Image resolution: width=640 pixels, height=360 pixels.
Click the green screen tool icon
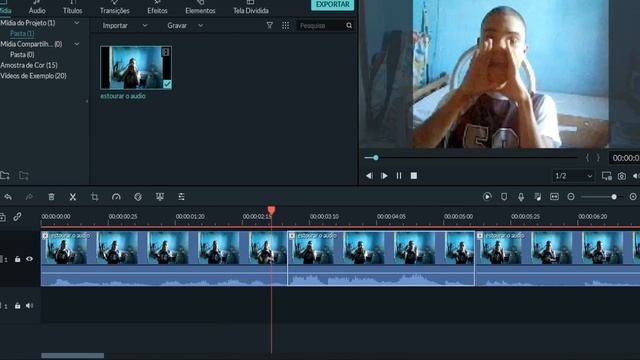pos(160,197)
